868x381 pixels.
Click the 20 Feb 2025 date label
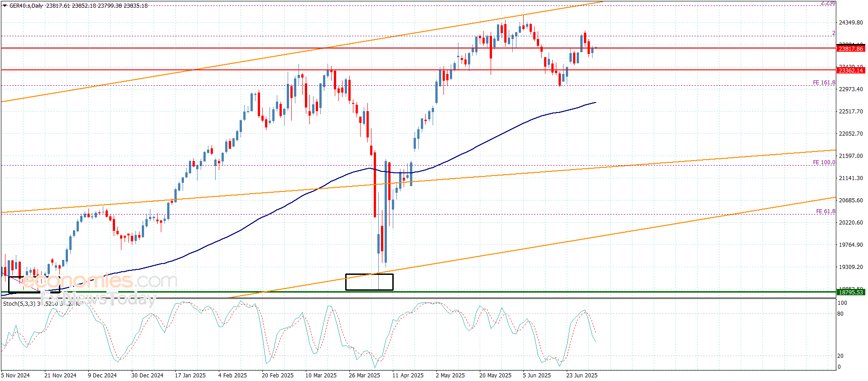click(278, 375)
